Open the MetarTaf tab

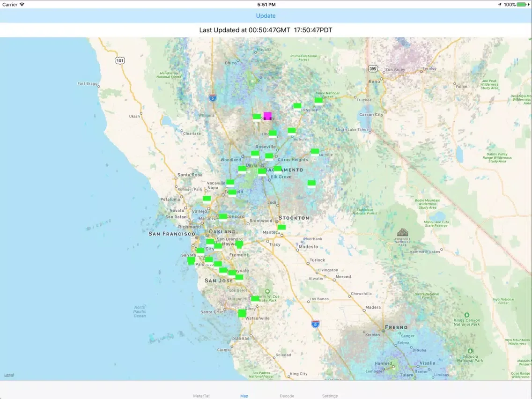pos(201,396)
